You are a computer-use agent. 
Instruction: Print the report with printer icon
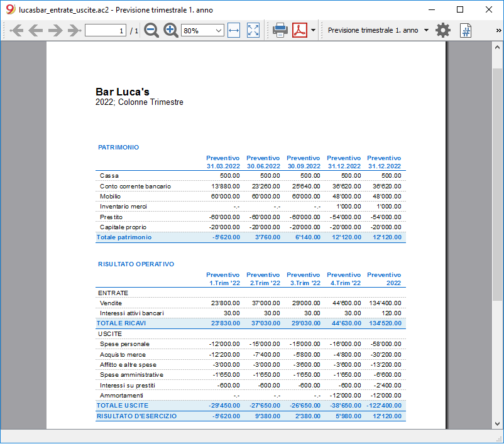point(280,31)
